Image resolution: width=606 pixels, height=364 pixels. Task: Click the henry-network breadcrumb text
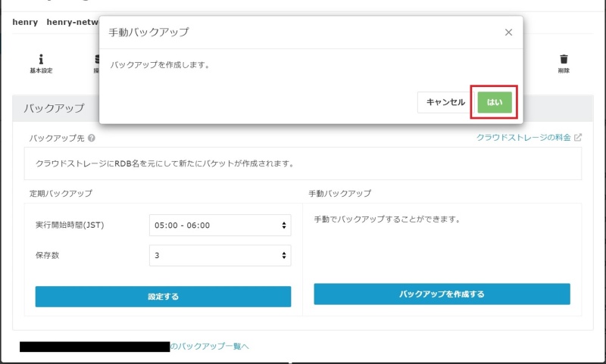pos(72,22)
